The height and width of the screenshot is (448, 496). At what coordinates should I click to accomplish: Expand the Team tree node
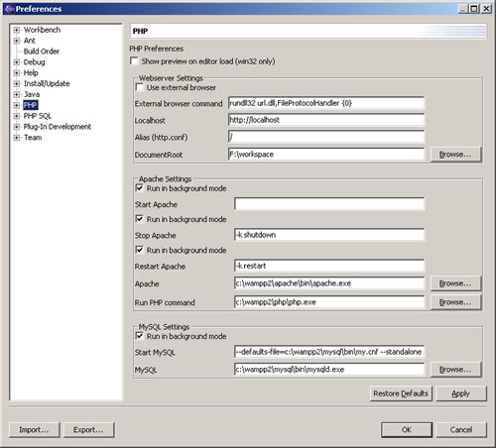[x=17, y=138]
